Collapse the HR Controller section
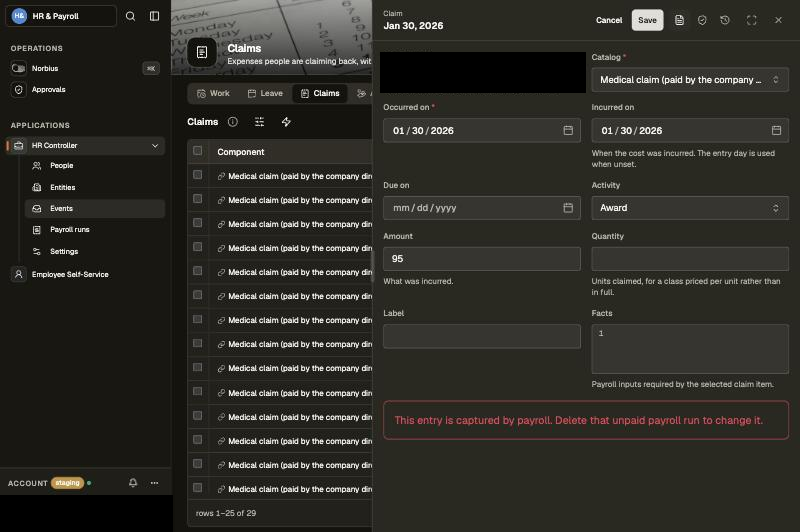The width and height of the screenshot is (800, 532). (x=155, y=146)
